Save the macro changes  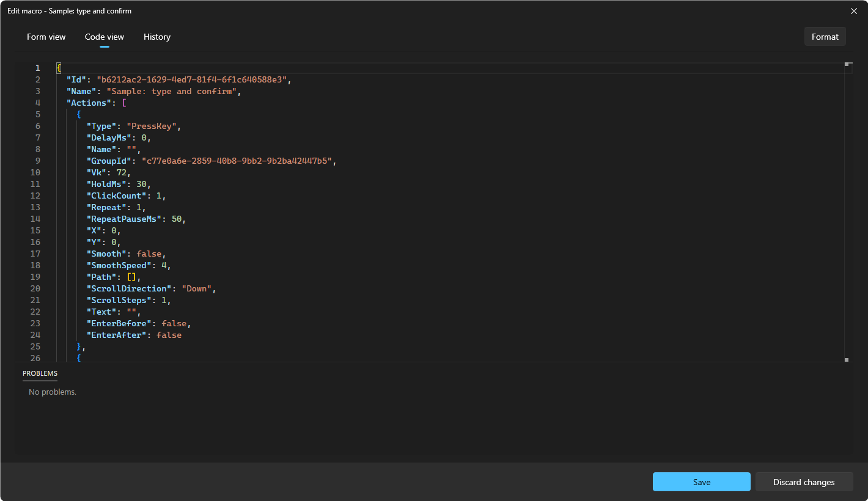[x=702, y=482]
